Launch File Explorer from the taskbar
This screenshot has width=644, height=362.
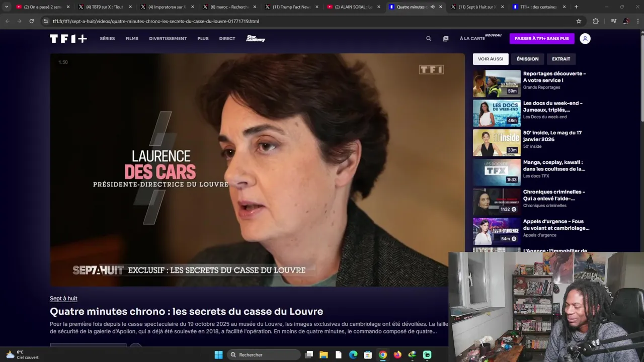click(x=324, y=354)
